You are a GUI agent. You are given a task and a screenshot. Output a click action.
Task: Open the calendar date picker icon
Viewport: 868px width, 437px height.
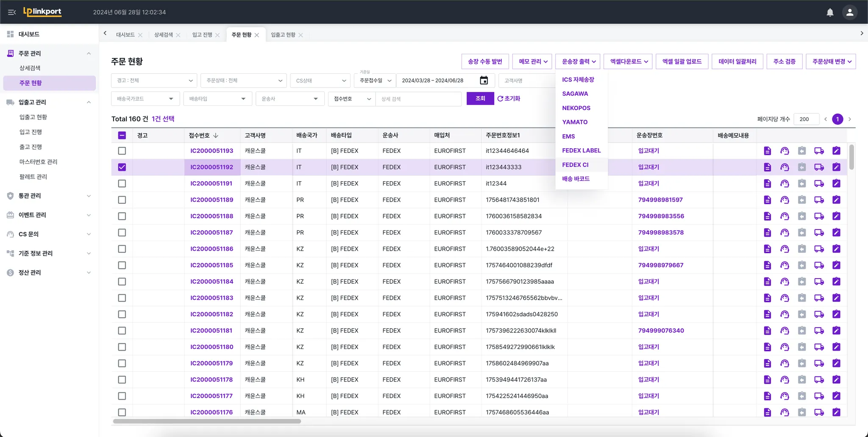click(484, 80)
